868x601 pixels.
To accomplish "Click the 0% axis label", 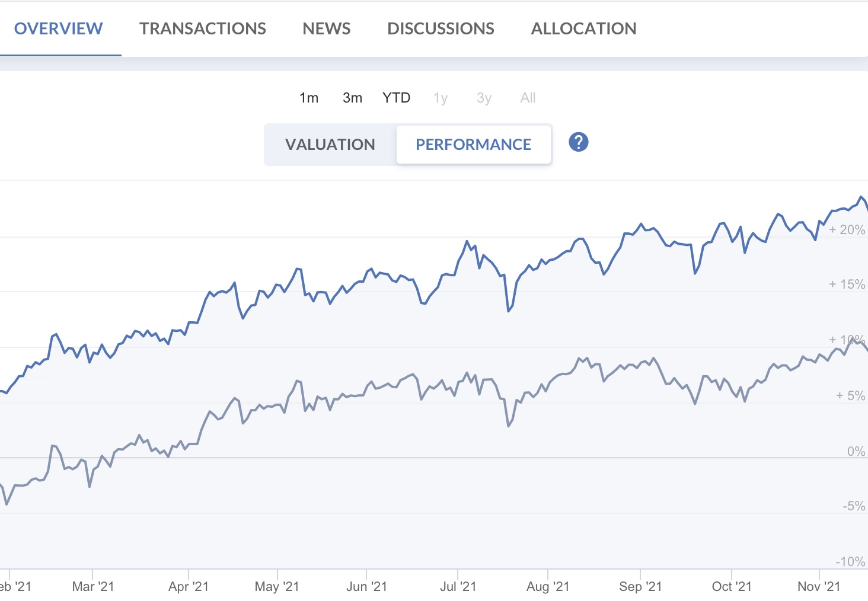I will 856,452.
